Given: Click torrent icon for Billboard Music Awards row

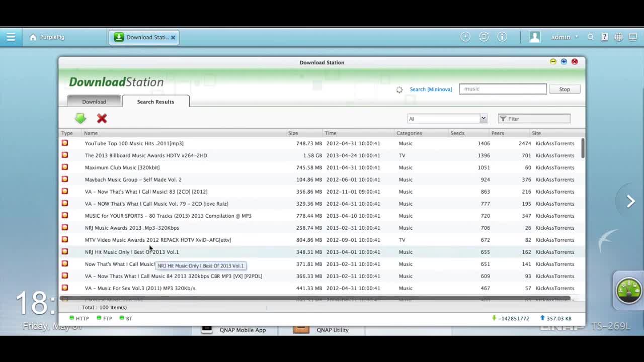Looking at the screenshot, I should pyautogui.click(x=65, y=155).
